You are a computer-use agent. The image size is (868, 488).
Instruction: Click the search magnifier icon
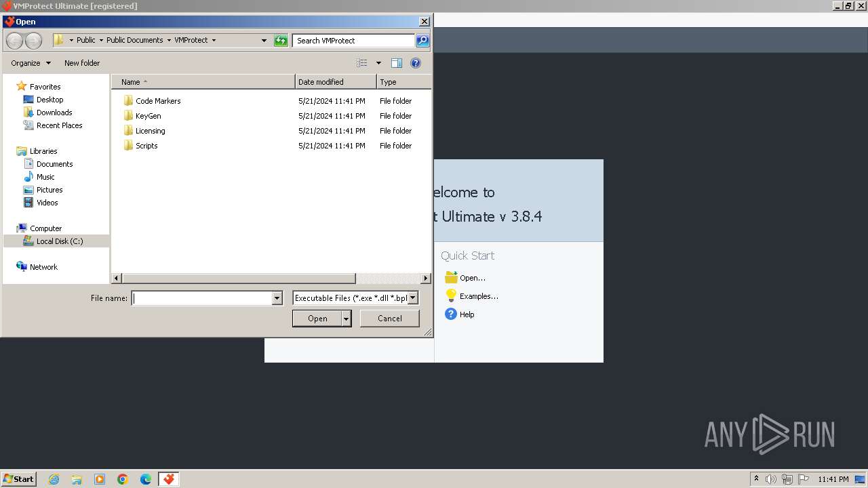click(422, 41)
